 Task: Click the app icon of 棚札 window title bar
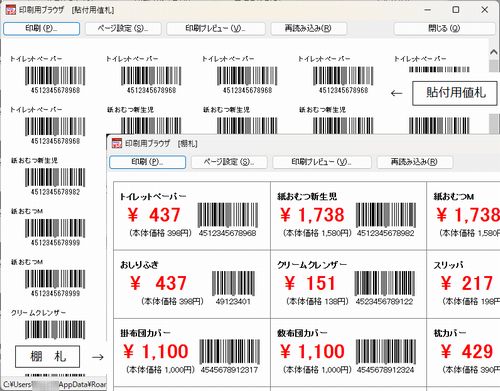tap(117, 143)
